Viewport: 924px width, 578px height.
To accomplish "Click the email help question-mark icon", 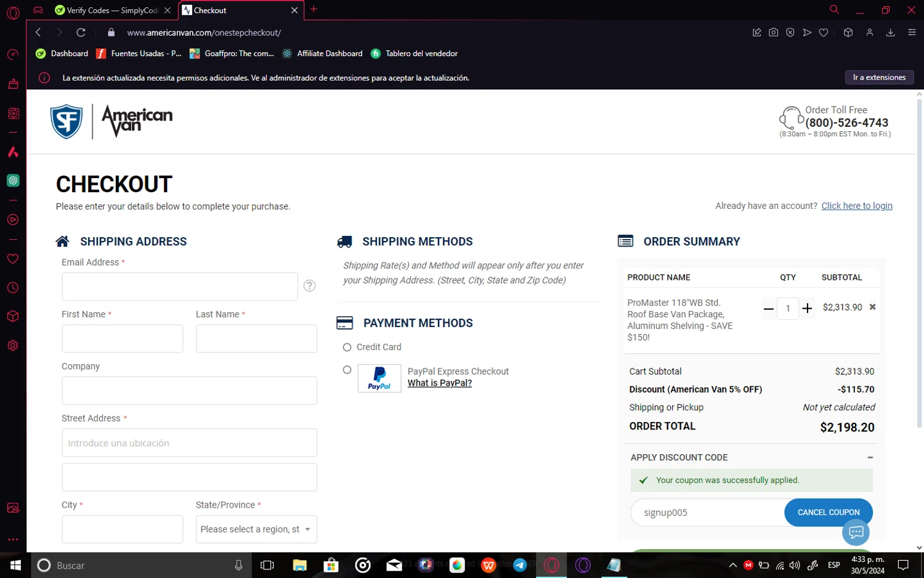I will click(x=310, y=286).
